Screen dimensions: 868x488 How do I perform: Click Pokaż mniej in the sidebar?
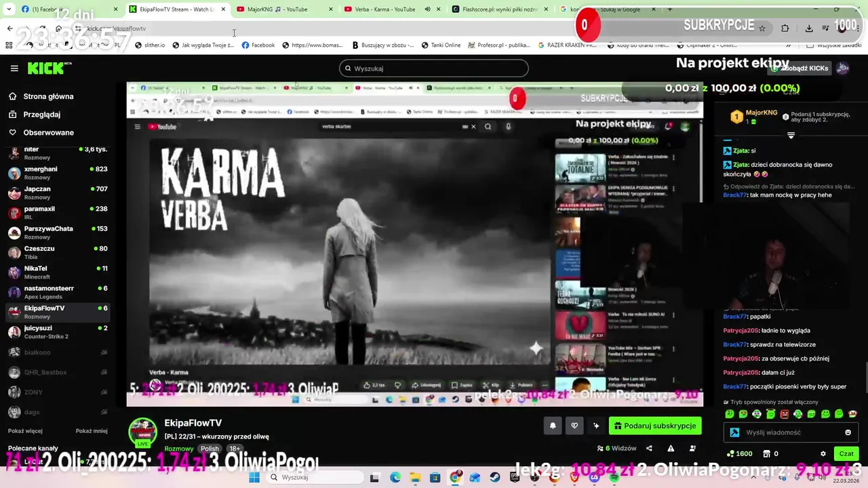(x=92, y=431)
